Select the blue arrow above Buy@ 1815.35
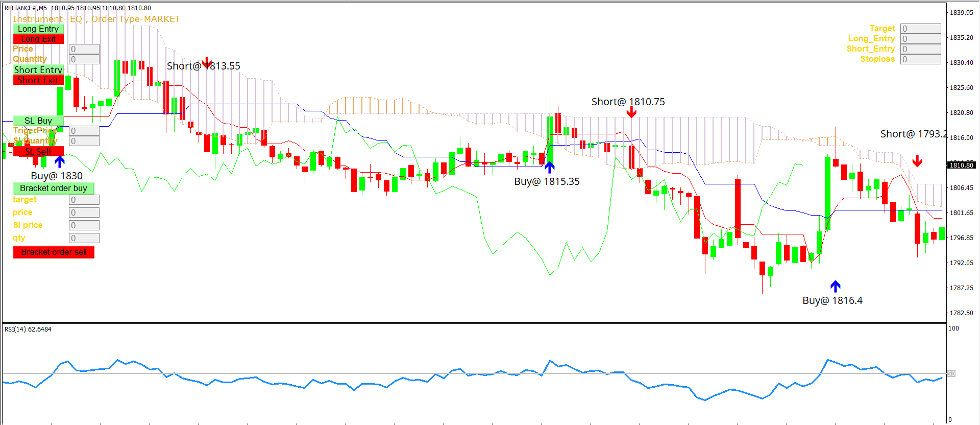The width and height of the screenshot is (980, 425). [550, 167]
